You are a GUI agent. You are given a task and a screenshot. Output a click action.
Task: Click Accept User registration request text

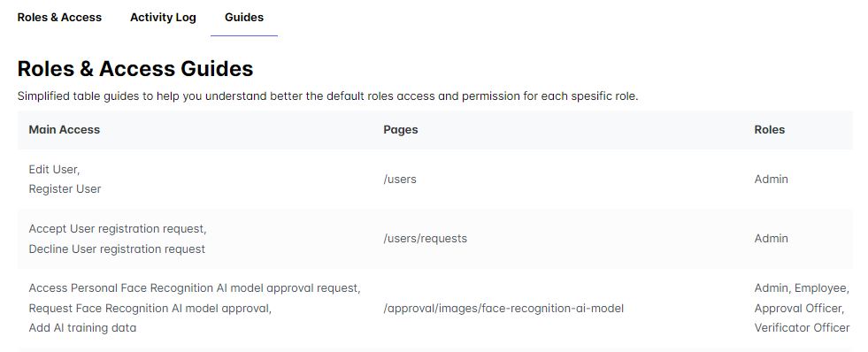point(118,228)
